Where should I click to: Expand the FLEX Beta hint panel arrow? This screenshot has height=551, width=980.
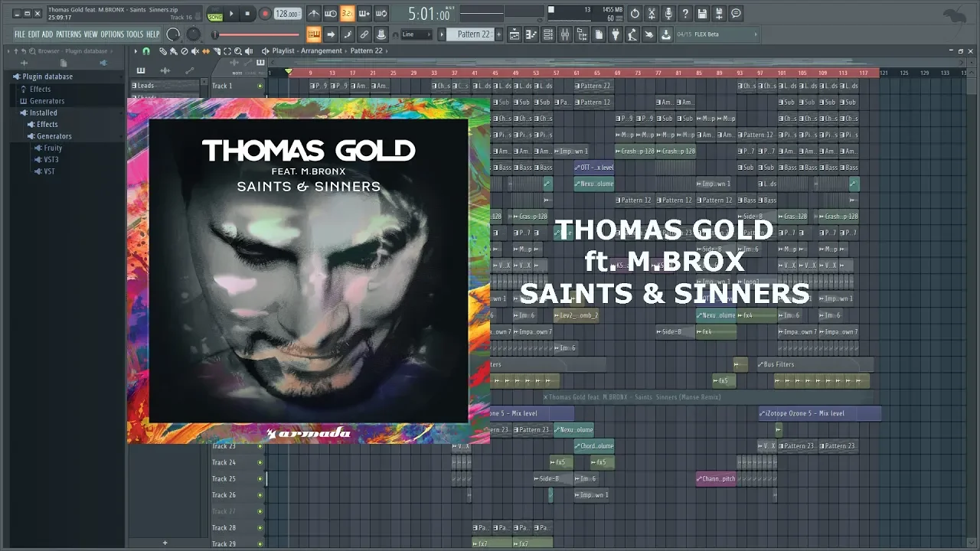click(x=756, y=34)
